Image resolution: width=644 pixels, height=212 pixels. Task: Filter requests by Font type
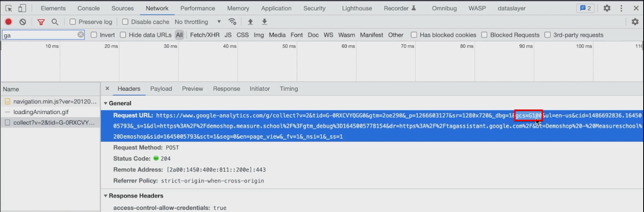(297, 35)
